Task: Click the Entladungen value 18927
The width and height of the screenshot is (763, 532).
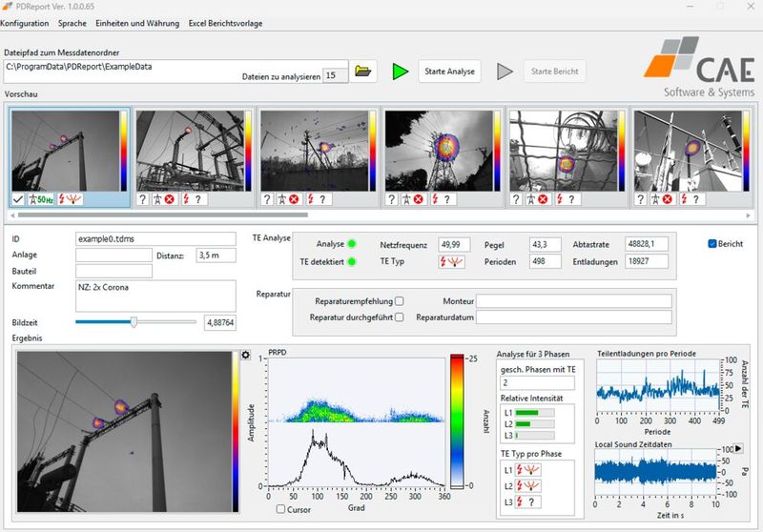Action: (647, 261)
